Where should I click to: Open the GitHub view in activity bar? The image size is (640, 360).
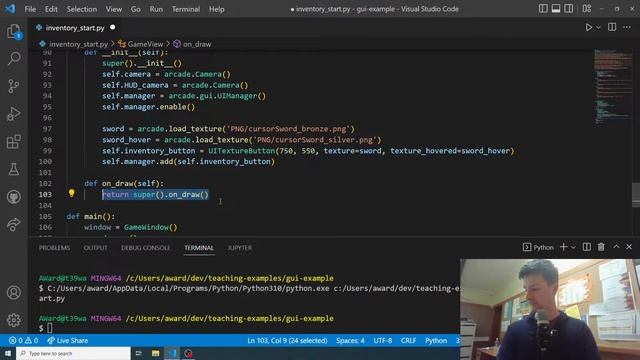tap(13, 197)
